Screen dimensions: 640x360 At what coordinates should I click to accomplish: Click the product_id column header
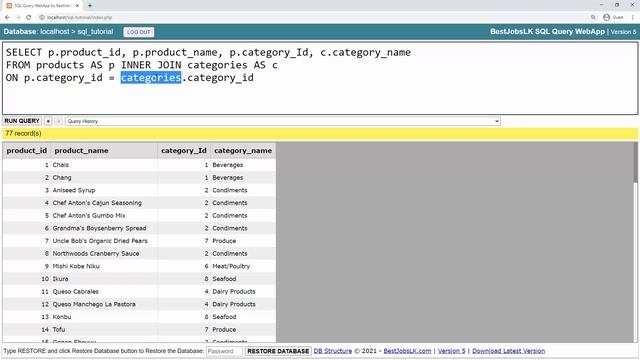27,151
